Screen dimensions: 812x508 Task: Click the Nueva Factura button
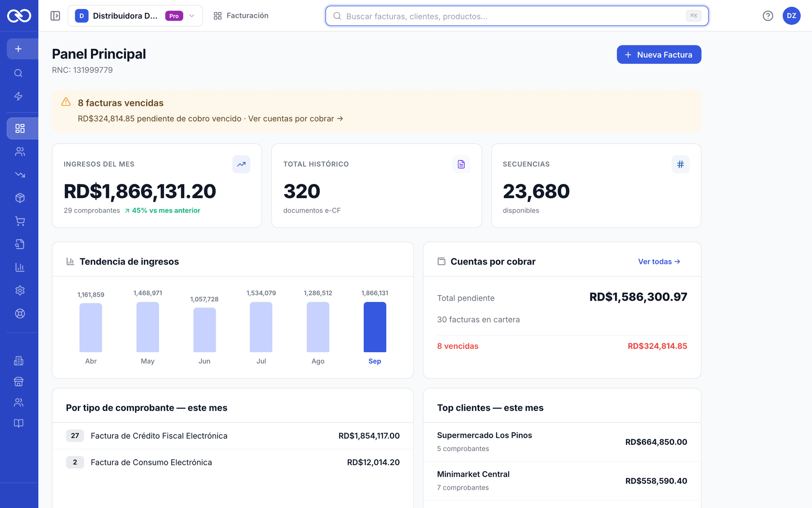coord(659,55)
